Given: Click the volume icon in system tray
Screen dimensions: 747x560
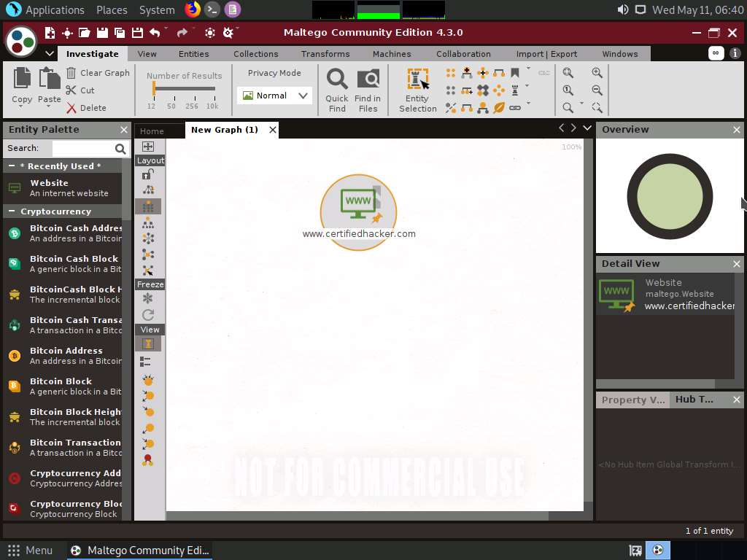Looking at the screenshot, I should pyautogui.click(x=622, y=9).
